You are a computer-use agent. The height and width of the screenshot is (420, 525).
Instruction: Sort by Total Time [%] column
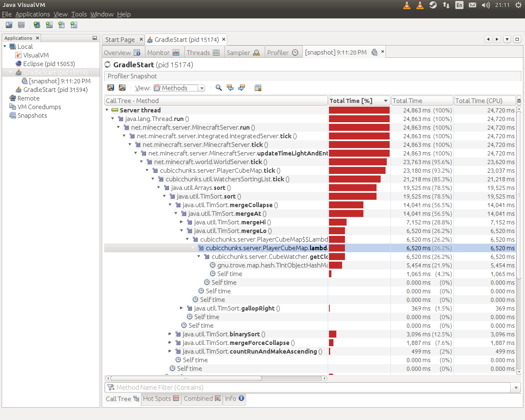tap(359, 100)
